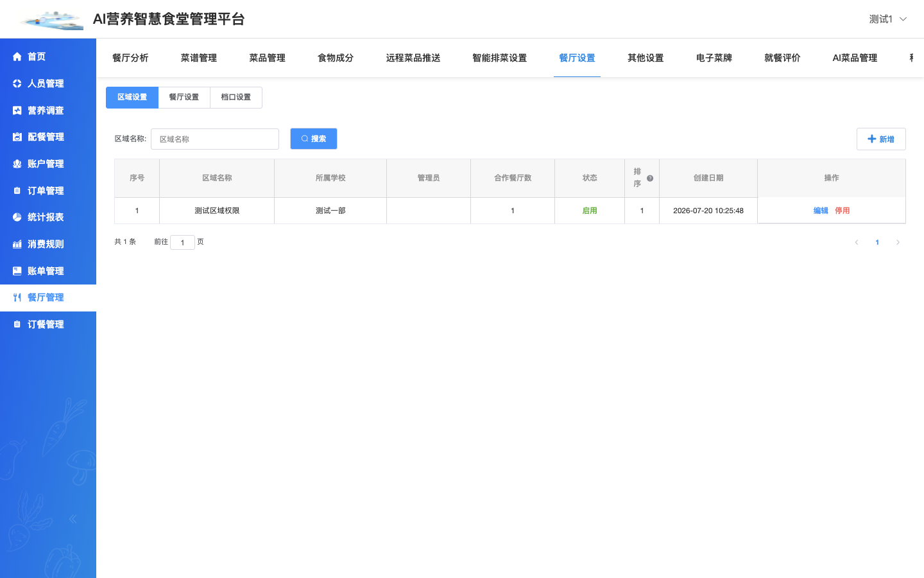The height and width of the screenshot is (578, 924).
Task: Click the fork-and-knife 餐厅管理 icon
Action: 17,297
